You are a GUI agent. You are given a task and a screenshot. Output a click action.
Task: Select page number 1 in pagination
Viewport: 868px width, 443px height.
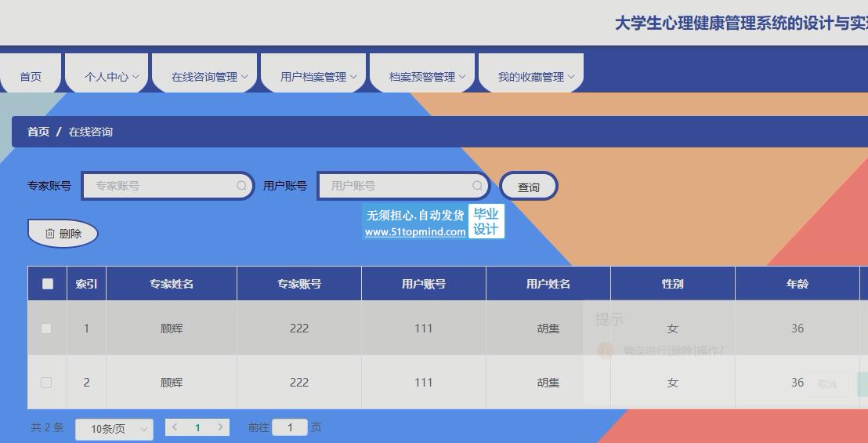(197, 427)
